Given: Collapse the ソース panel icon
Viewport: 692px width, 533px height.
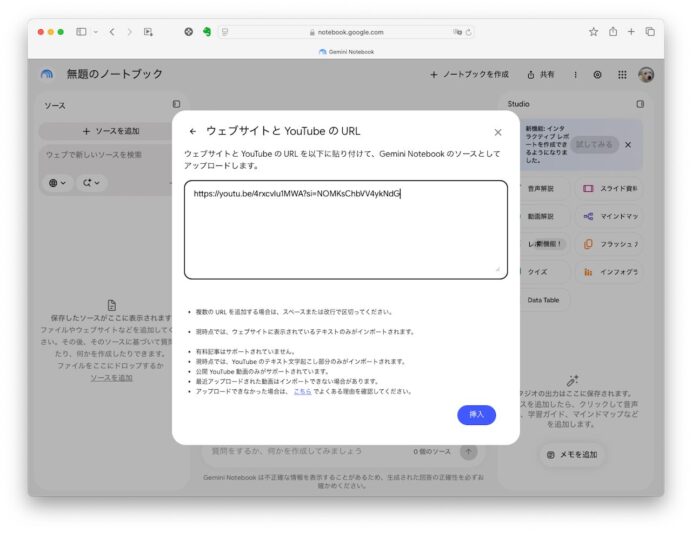Looking at the screenshot, I should click(x=177, y=104).
